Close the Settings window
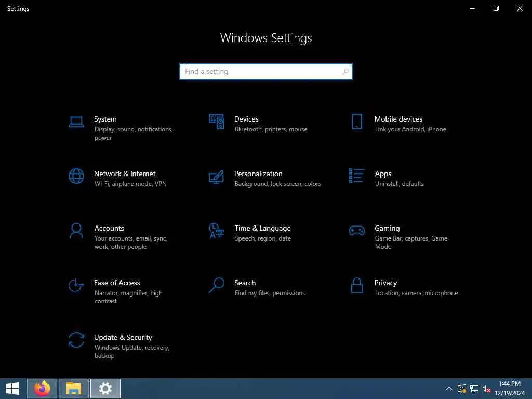The width and height of the screenshot is (532, 399). 520,8
